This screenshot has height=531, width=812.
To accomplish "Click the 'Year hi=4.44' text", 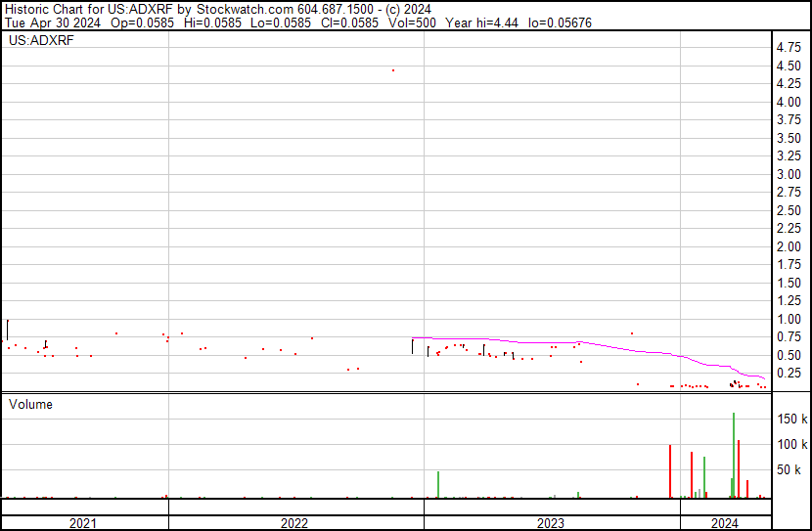I will pos(482,22).
